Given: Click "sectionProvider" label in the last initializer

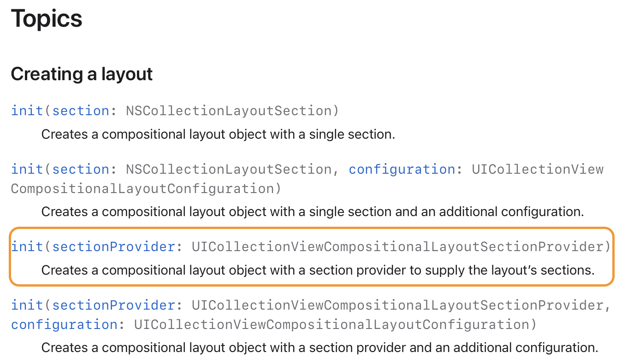Looking at the screenshot, I should [x=113, y=305].
